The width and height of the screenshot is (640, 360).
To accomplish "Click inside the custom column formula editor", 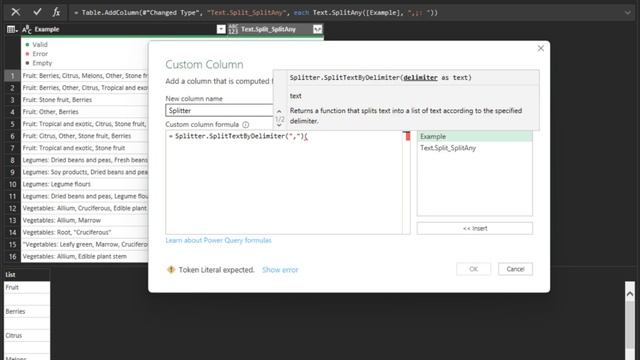I will click(x=284, y=182).
